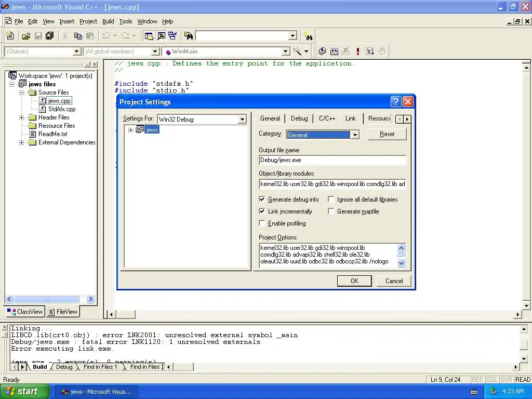Click the Go debug icon
Viewport: 532px width, 399px height.
(370, 51)
